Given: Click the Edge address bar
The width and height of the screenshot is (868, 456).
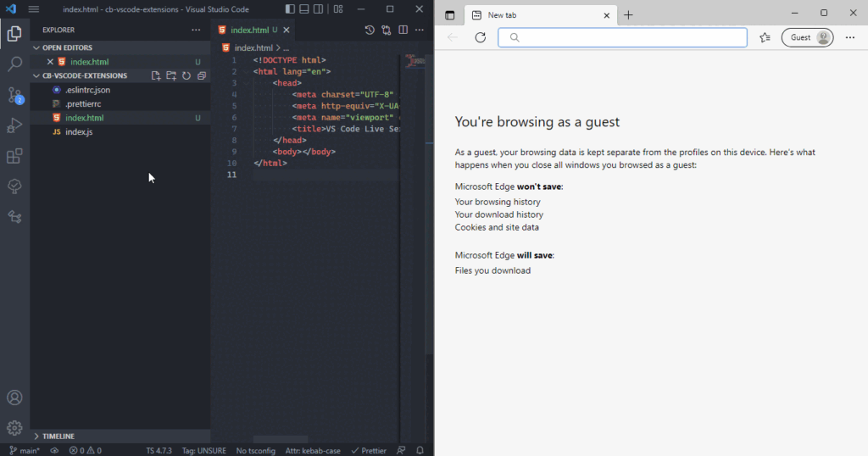Looking at the screenshot, I should coord(622,37).
